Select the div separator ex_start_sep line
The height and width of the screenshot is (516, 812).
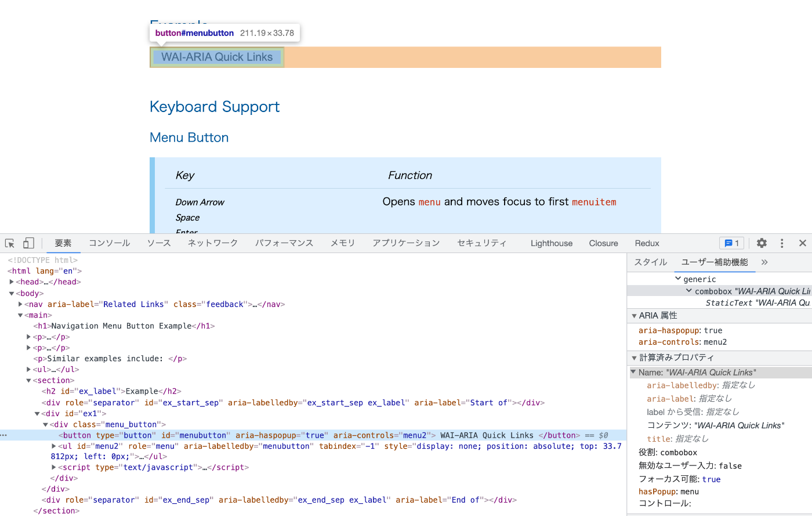[293, 402]
